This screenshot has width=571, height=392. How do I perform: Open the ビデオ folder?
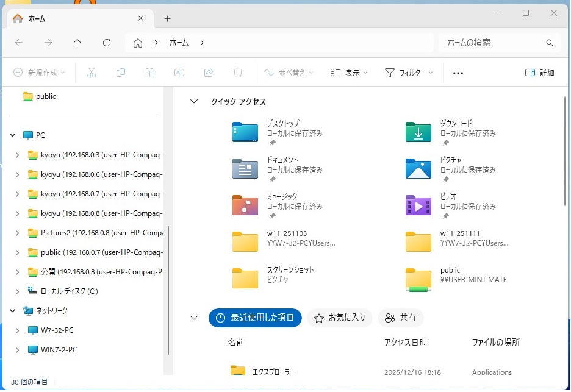pyautogui.click(x=418, y=205)
